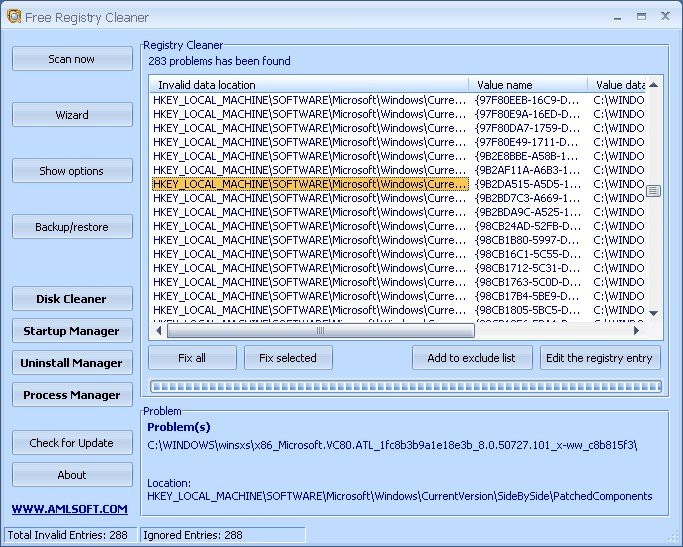Select row with value {9B2BDA9C-A525-1...
Image resolution: width=683 pixels, height=547 pixels.
[x=398, y=212]
